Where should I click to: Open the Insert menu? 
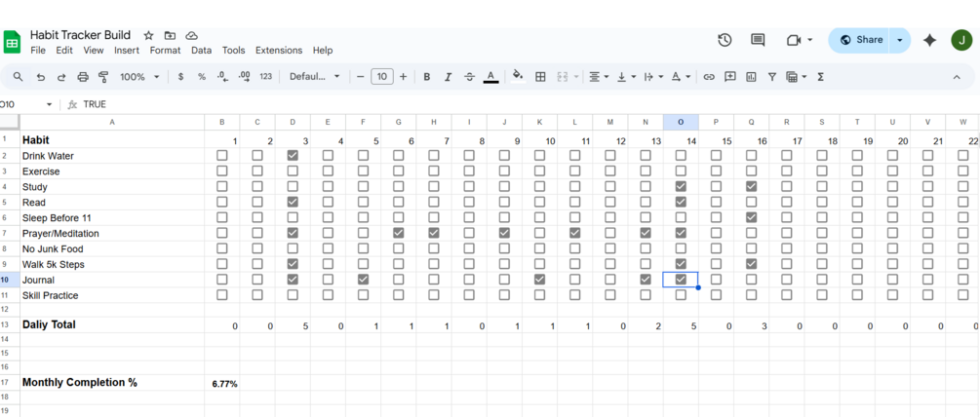point(126,51)
